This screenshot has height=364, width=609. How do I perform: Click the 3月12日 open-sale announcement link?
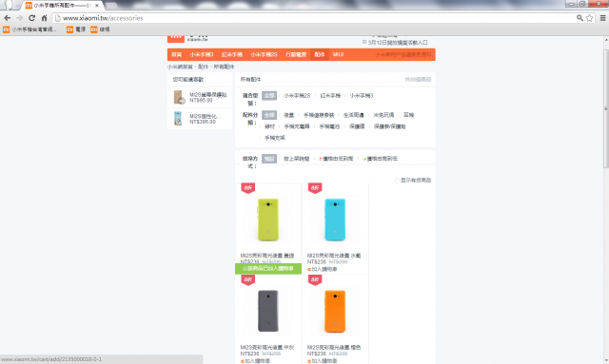click(x=398, y=43)
